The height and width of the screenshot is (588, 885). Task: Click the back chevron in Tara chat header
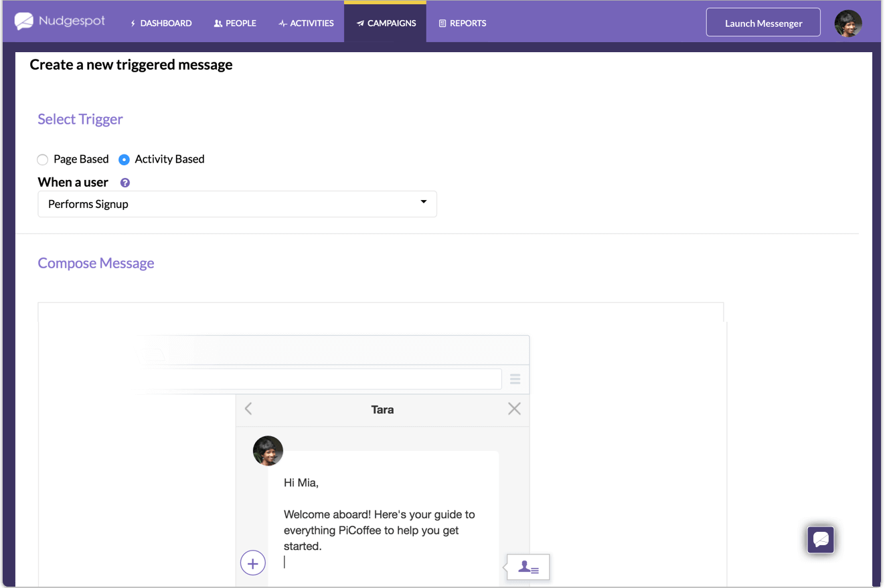tap(248, 409)
